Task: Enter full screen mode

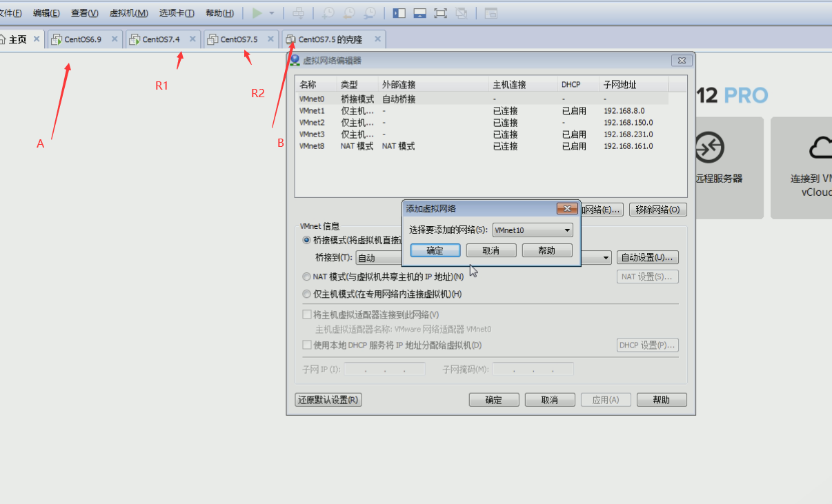Action: 440,12
